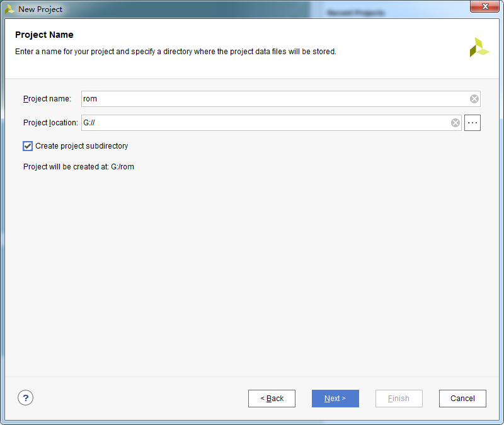
Task: Uncheck the Create project subdirectory checkbox
Action: coord(28,146)
